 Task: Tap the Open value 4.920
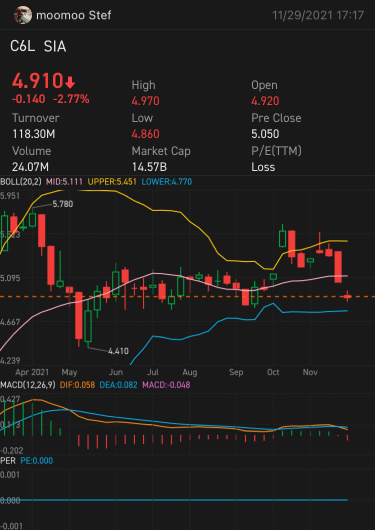coord(265,101)
